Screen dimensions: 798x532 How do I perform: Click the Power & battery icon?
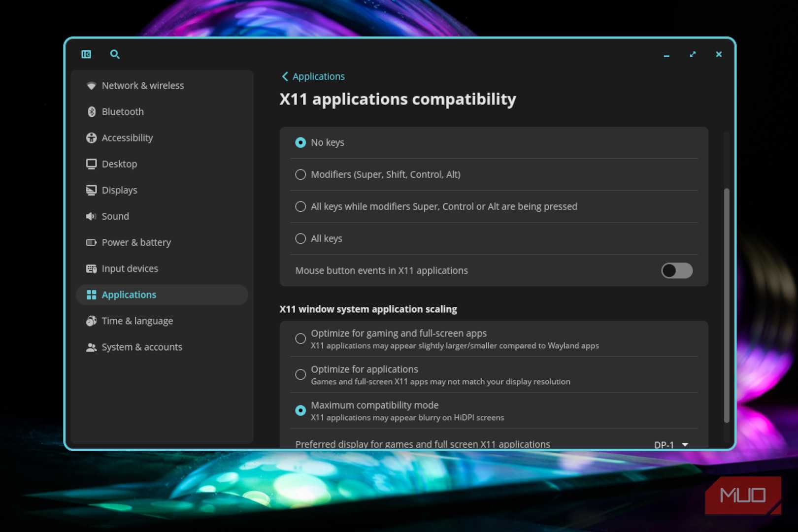91,242
